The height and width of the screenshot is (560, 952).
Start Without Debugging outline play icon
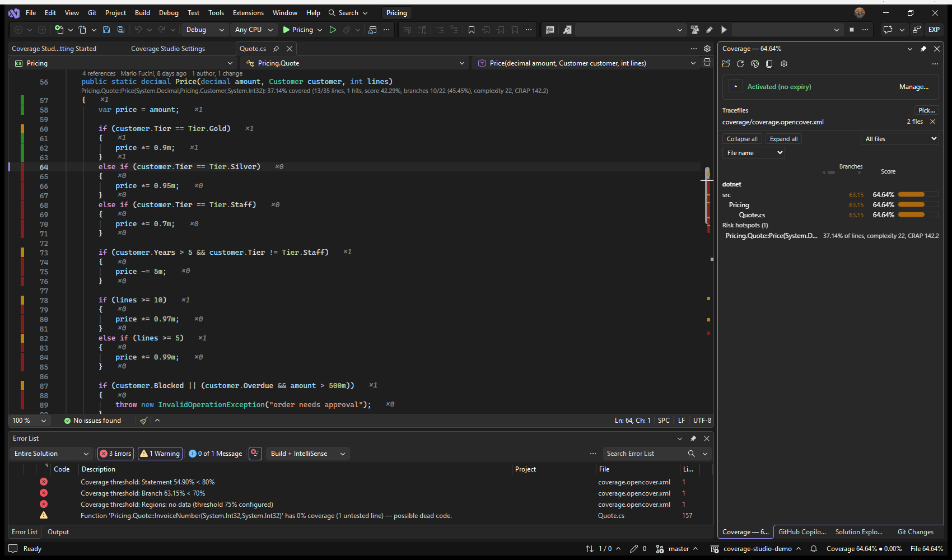pyautogui.click(x=333, y=30)
